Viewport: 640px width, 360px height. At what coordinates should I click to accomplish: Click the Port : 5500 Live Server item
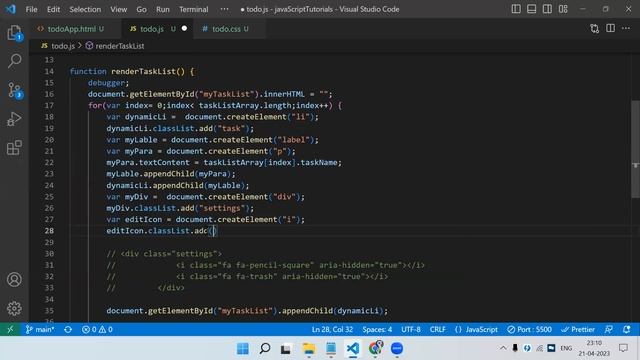pos(529,329)
